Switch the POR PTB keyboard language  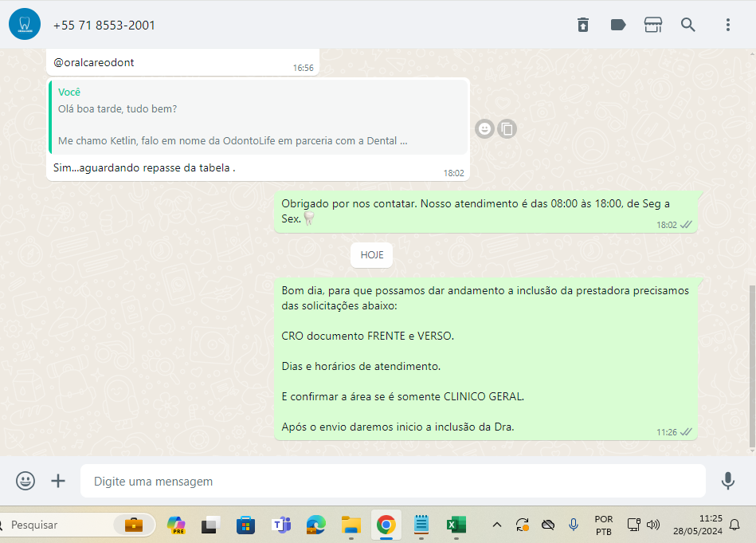604,525
